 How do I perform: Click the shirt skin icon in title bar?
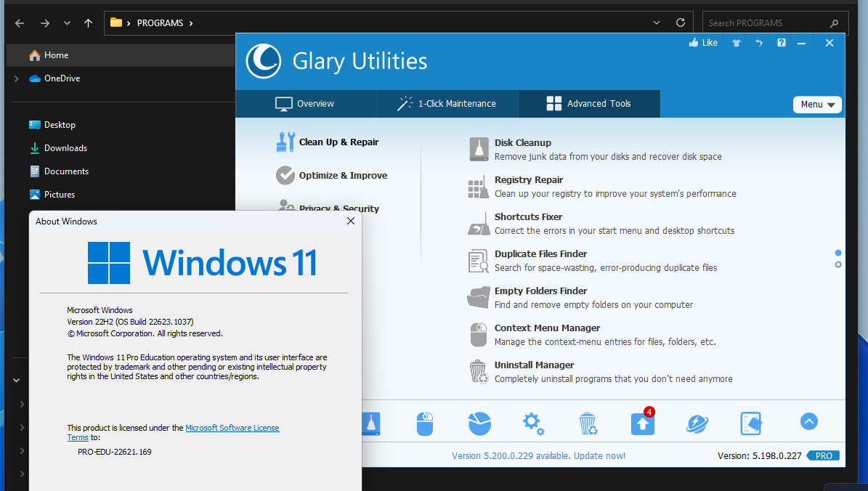pos(737,43)
